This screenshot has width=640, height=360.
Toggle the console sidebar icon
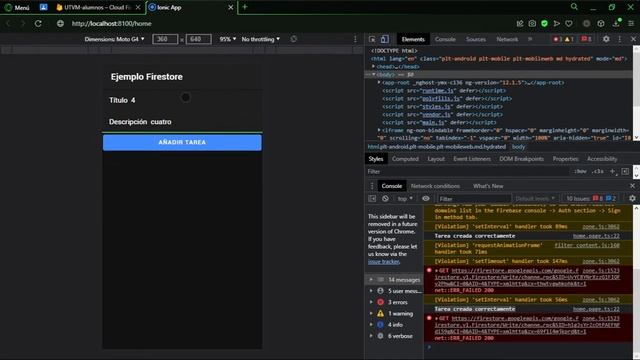372,198
